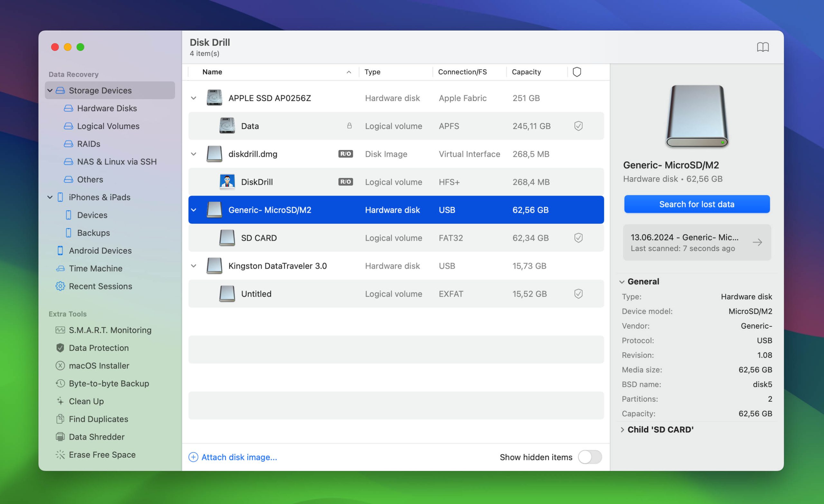Open Clean Up tool

click(80, 401)
